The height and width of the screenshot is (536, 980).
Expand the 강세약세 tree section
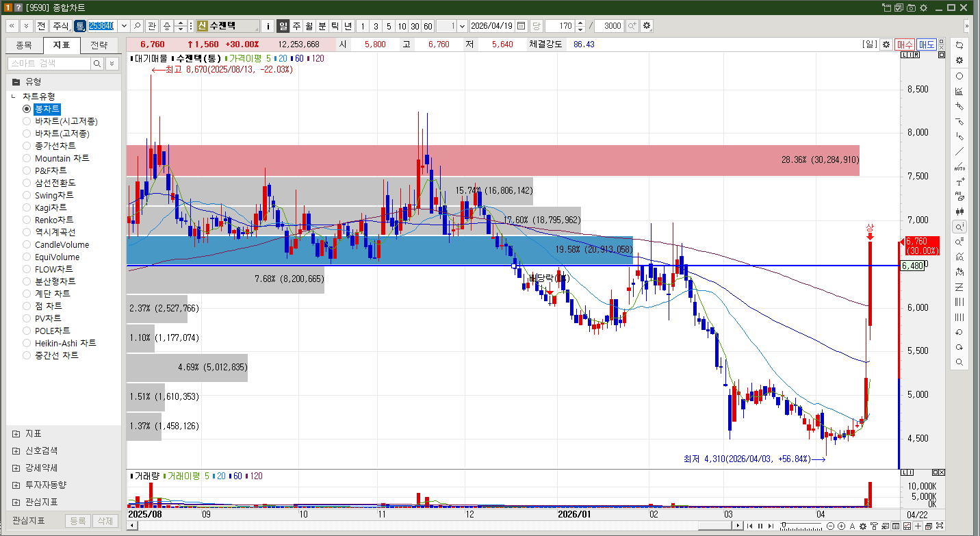[16, 468]
